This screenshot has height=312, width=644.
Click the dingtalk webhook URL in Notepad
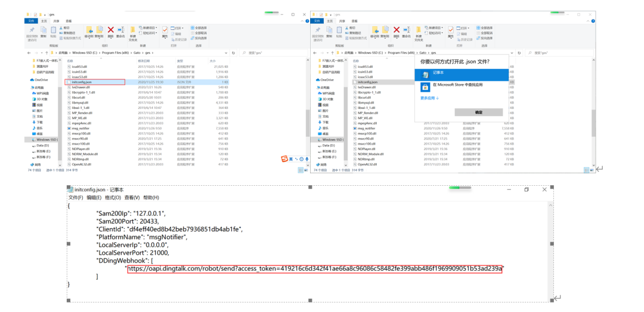coord(315,269)
